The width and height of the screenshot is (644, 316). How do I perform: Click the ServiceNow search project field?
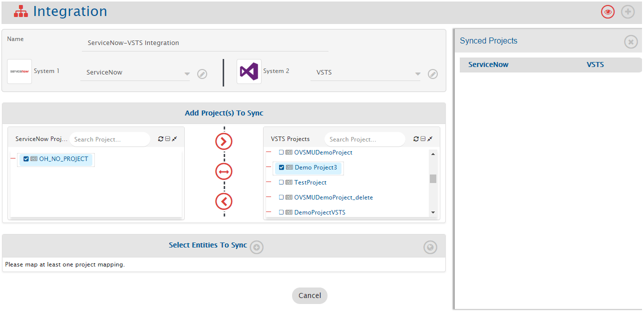click(109, 139)
